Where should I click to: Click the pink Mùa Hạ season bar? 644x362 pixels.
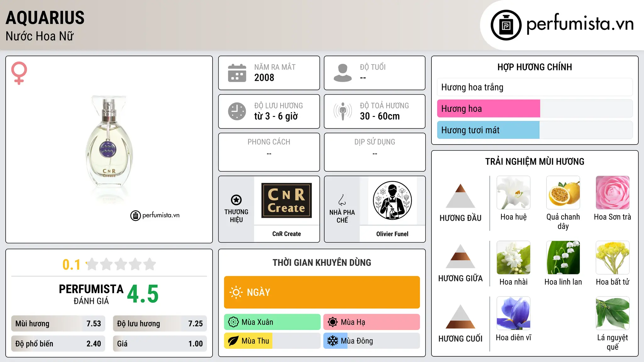click(x=372, y=322)
